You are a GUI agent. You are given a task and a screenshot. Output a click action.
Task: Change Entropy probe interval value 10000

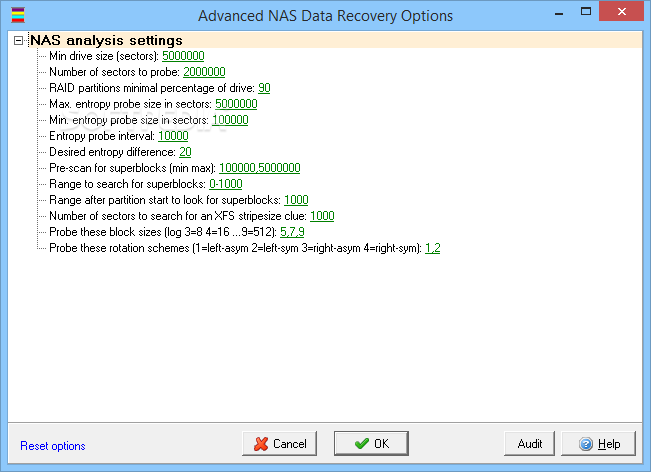[173, 136]
